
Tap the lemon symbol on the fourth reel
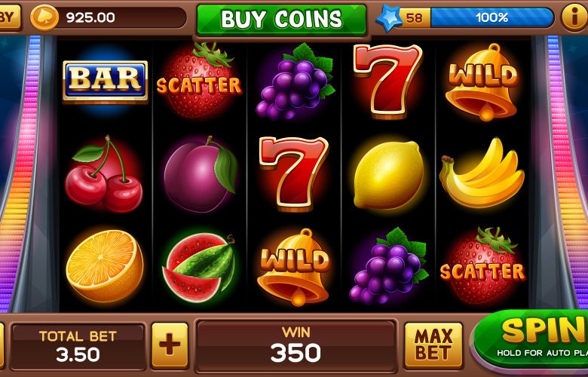(x=388, y=174)
